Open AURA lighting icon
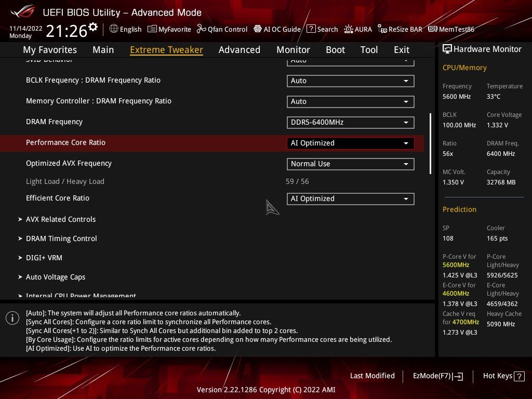 pyautogui.click(x=349, y=29)
